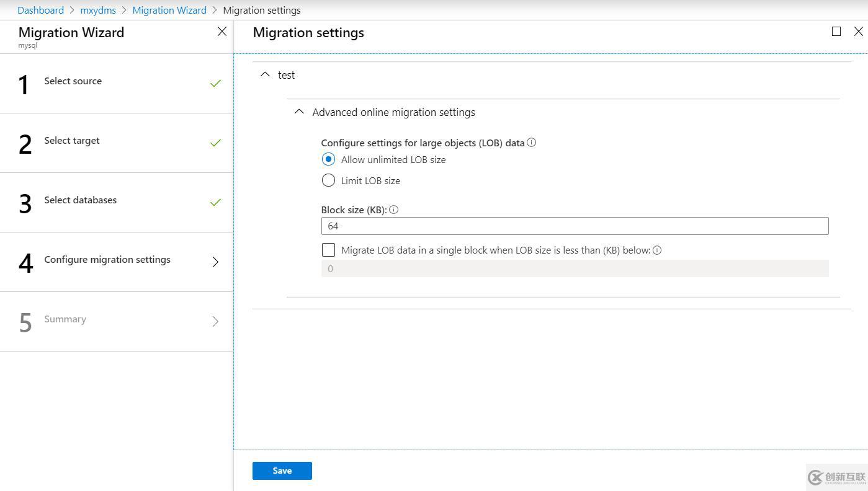The width and height of the screenshot is (868, 491).
Task: Select step 3 Select databases
Action: 79,200
